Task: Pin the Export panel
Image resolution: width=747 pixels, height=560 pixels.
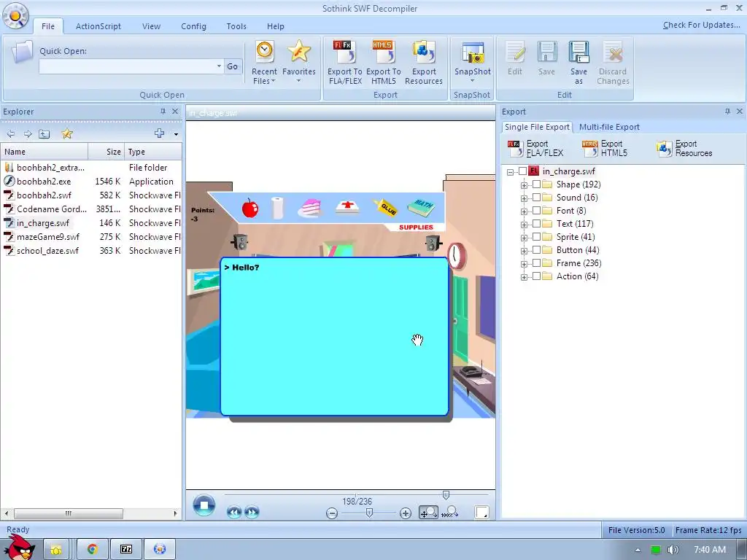Action: click(x=727, y=112)
